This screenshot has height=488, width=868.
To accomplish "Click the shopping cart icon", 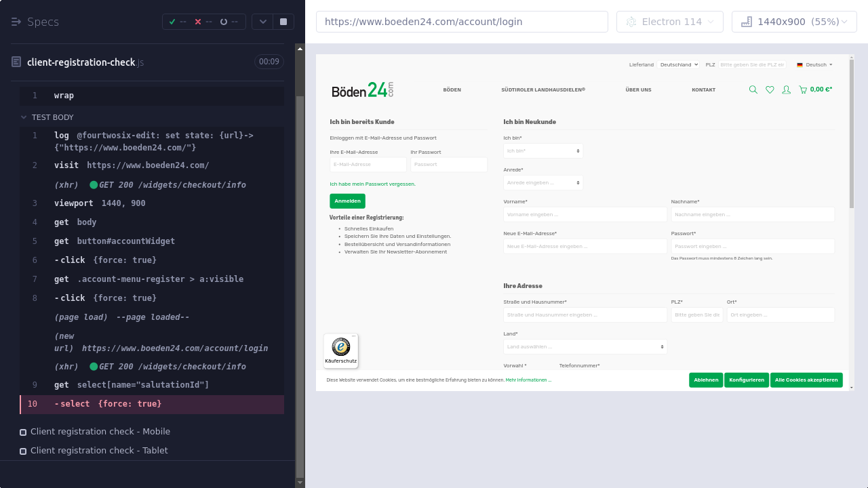I will (x=803, y=89).
